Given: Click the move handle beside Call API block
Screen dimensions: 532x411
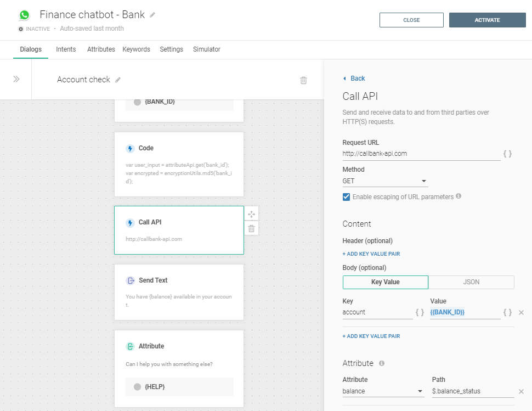Looking at the screenshot, I should point(251,213).
